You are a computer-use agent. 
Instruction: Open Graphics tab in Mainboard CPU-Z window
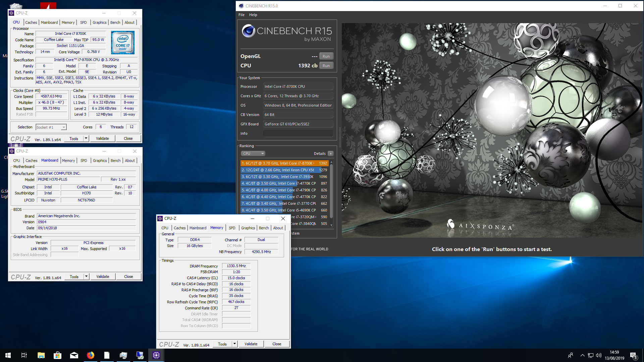click(x=100, y=161)
